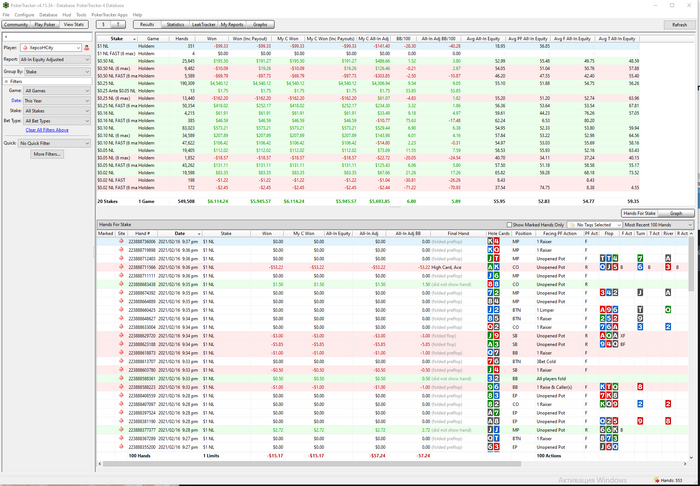The height and width of the screenshot is (486, 700).
Task: Click the A 9 5 flop cards
Action: tap(609, 310)
